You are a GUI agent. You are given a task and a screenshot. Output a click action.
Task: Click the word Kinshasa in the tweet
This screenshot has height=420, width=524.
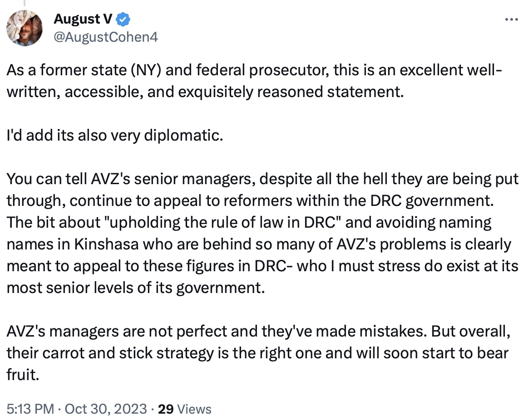106,244
